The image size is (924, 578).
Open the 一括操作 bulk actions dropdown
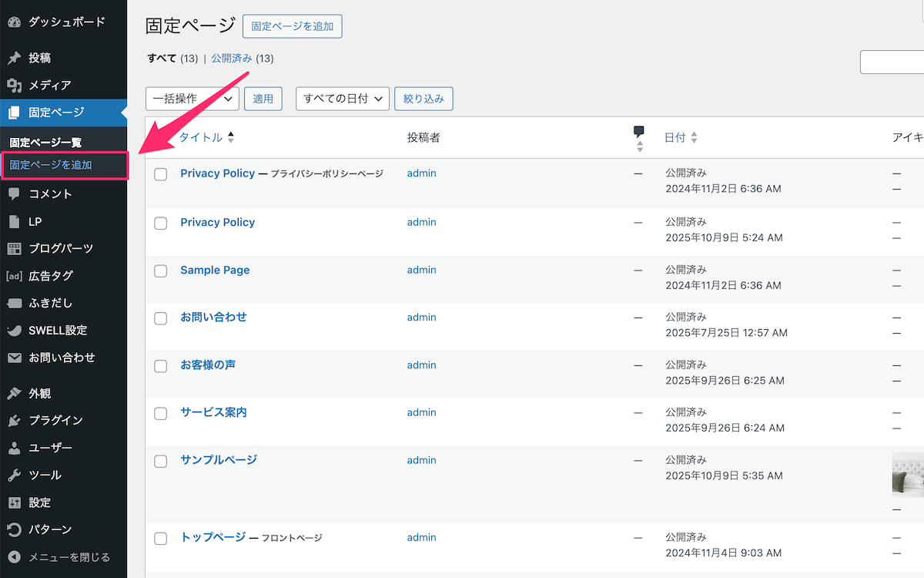192,99
